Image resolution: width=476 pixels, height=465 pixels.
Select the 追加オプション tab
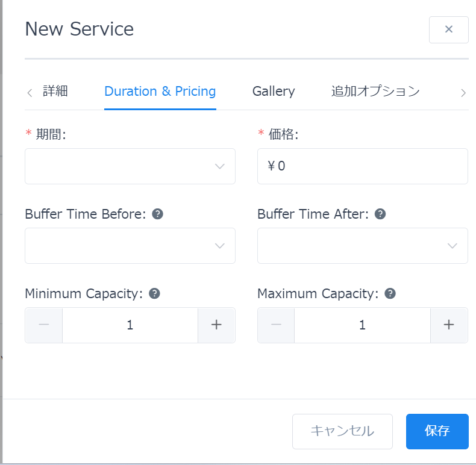tap(375, 92)
